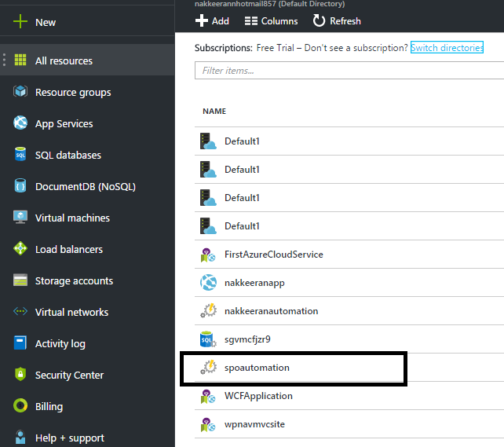This screenshot has height=447, width=504.
Task: Click the Virtual machines monitor icon
Action: tap(20, 218)
